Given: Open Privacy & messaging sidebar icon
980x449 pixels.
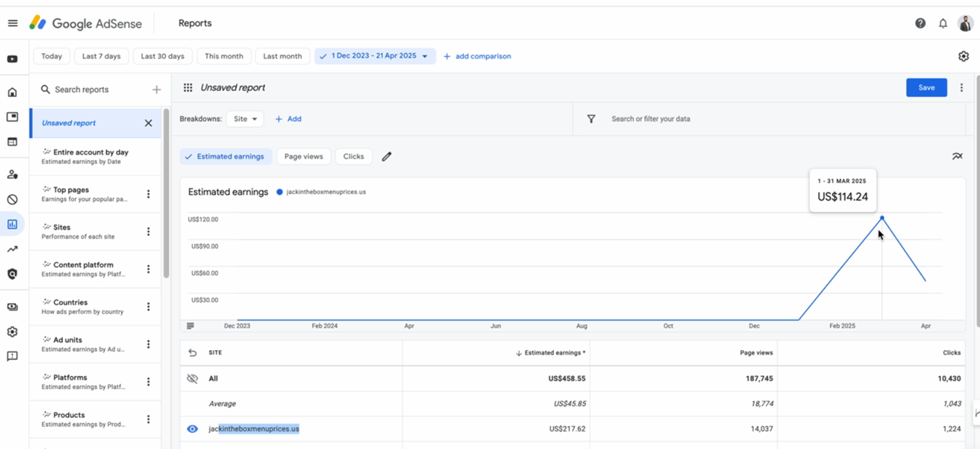Looking at the screenshot, I should [12, 174].
